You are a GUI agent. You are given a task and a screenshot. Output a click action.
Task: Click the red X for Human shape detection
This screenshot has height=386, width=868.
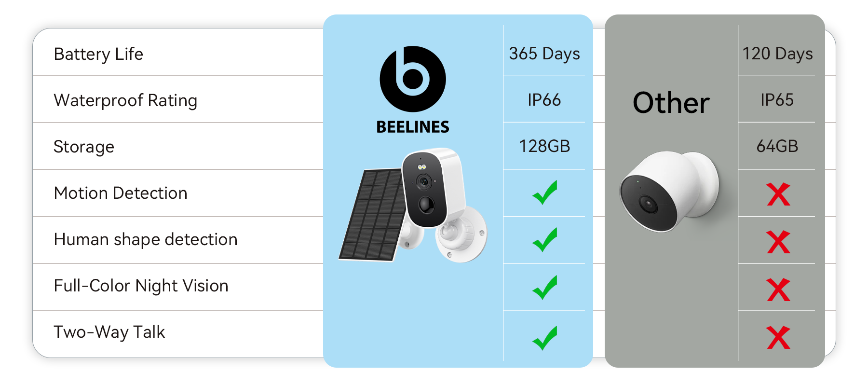coord(778,242)
